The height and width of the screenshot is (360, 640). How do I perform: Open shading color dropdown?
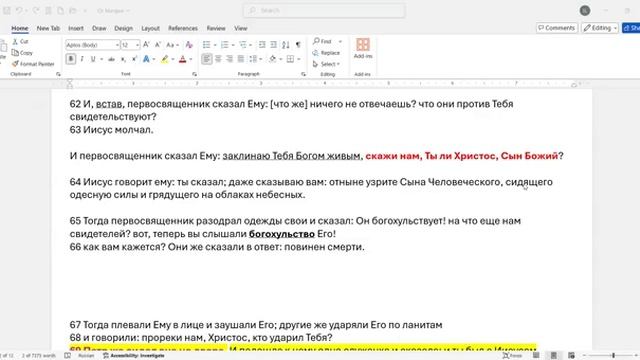(281, 60)
